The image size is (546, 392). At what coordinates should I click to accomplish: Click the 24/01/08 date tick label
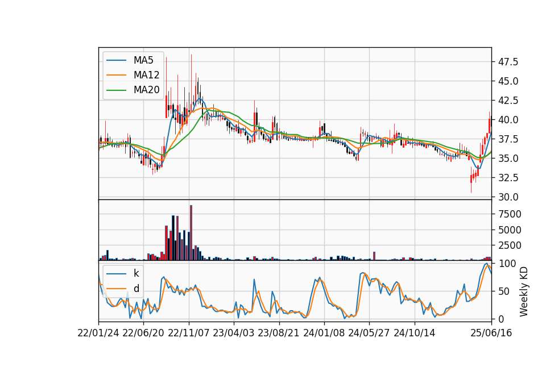pyautogui.click(x=324, y=333)
